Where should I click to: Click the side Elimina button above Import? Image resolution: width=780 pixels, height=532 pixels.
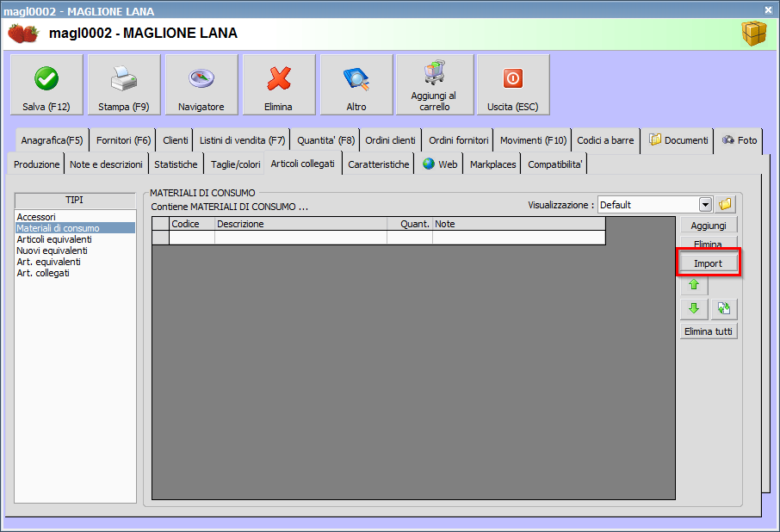tap(709, 243)
